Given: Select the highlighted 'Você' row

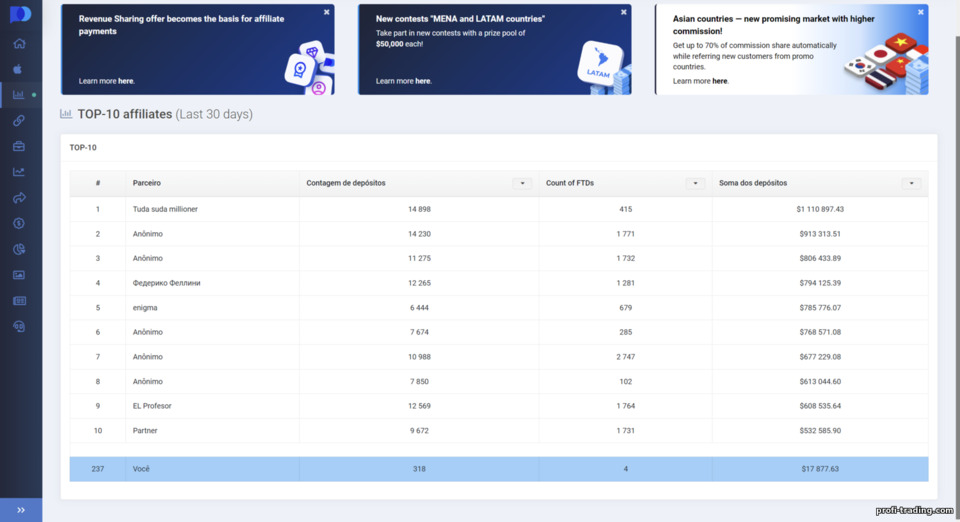Looking at the screenshot, I should 499,469.
